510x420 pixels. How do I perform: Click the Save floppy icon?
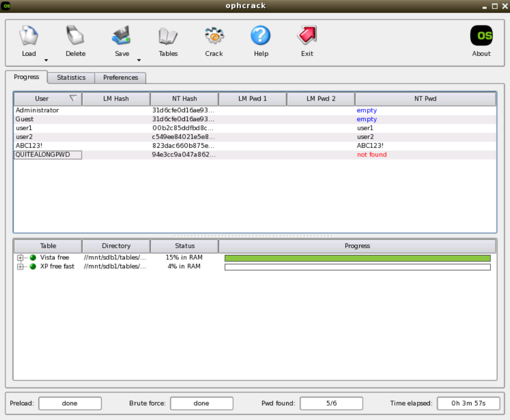[122, 35]
